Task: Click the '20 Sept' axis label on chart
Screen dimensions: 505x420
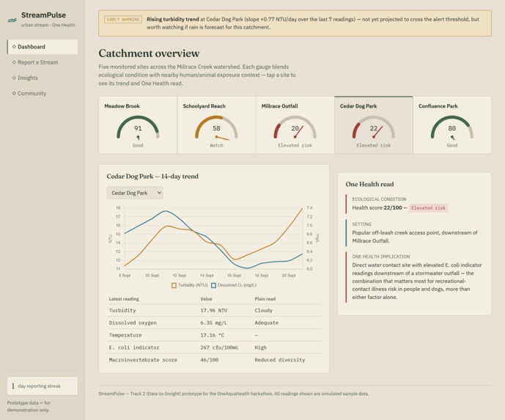Action: click(x=289, y=276)
